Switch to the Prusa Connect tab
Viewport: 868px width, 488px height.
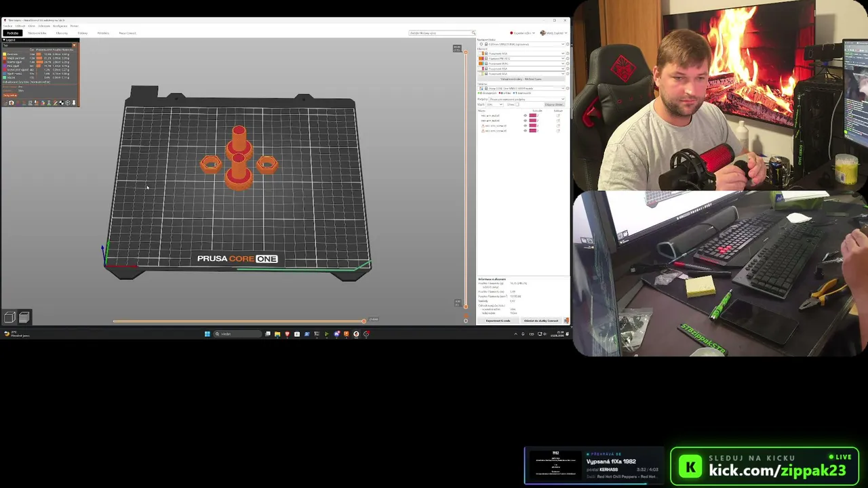point(127,33)
